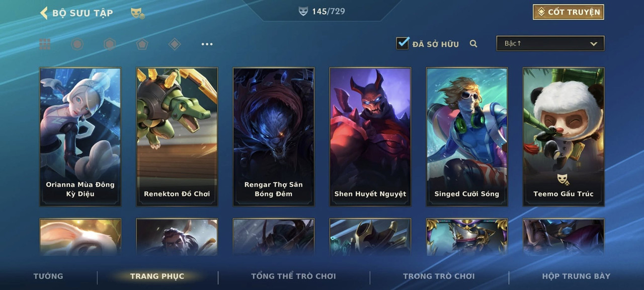Switch to the Tướng tab
The image size is (644, 290).
tap(48, 276)
